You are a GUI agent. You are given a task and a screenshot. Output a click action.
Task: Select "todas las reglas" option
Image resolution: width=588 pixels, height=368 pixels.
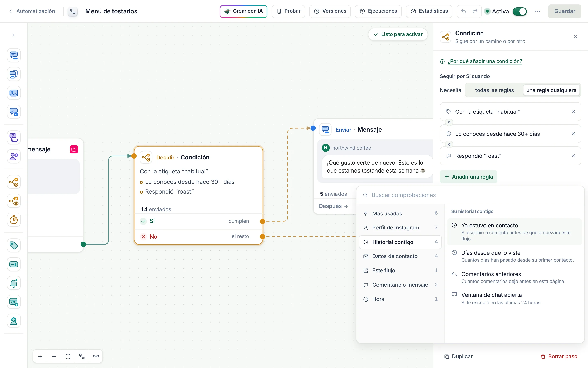click(x=494, y=90)
